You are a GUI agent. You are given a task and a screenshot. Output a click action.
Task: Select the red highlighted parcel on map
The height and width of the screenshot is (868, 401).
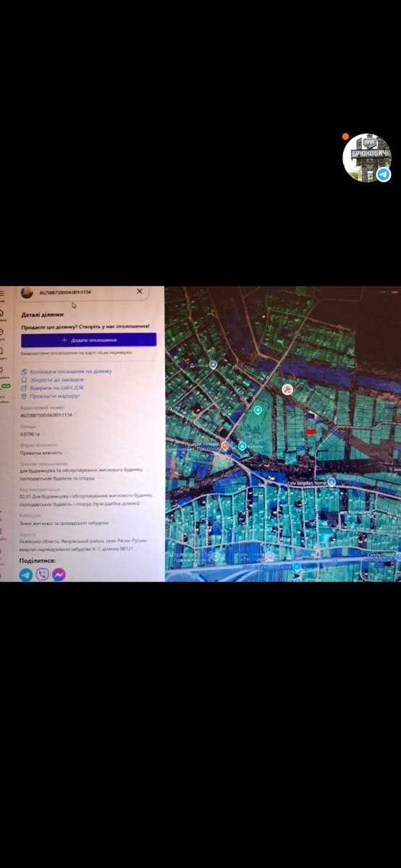311,432
